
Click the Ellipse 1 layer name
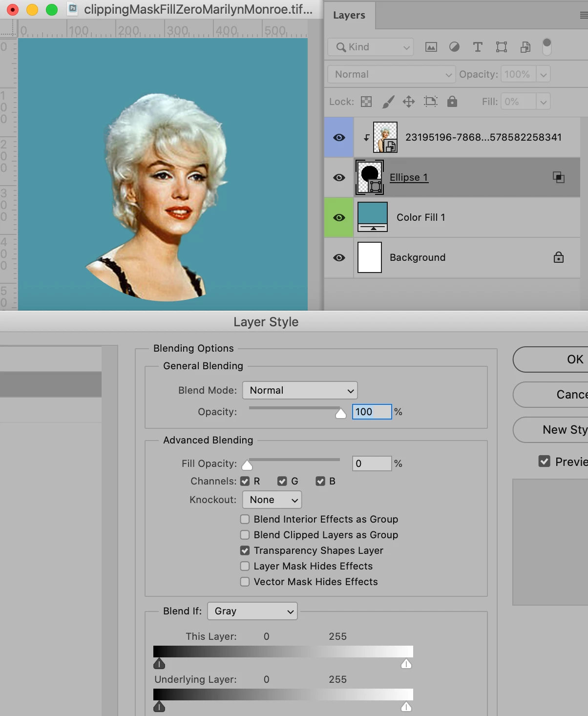[409, 177]
